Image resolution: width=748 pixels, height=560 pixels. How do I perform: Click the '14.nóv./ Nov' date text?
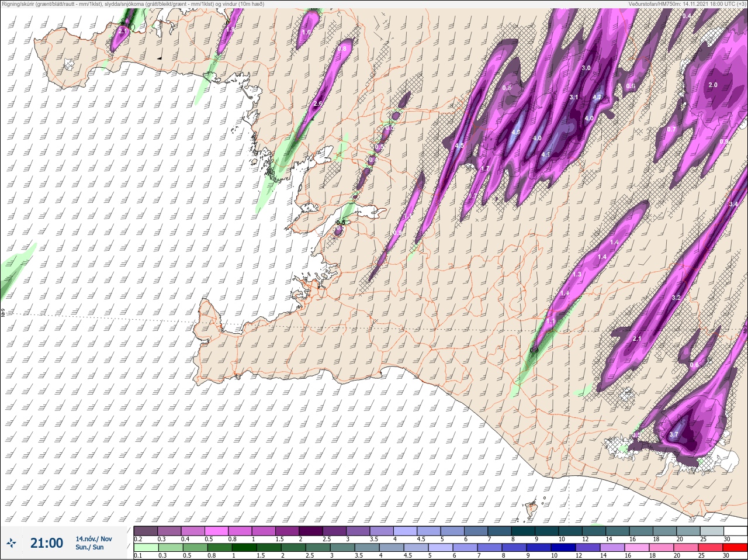93,539
